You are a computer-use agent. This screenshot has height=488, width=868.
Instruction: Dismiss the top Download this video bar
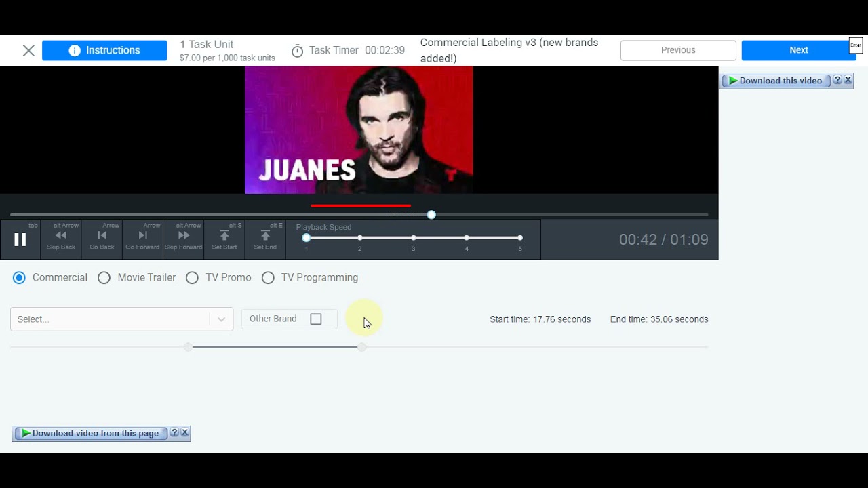848,80
